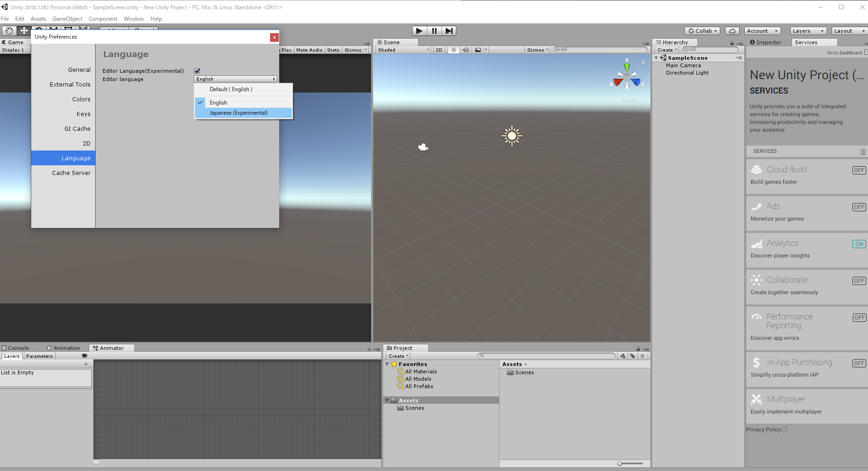Open the Window menu

coord(133,19)
